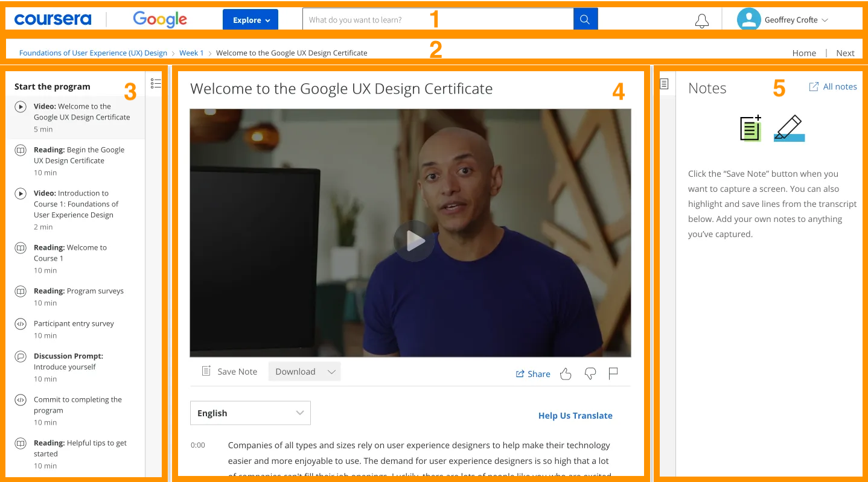The image size is (868, 482).
Task: Click the Share link
Action: pos(533,374)
